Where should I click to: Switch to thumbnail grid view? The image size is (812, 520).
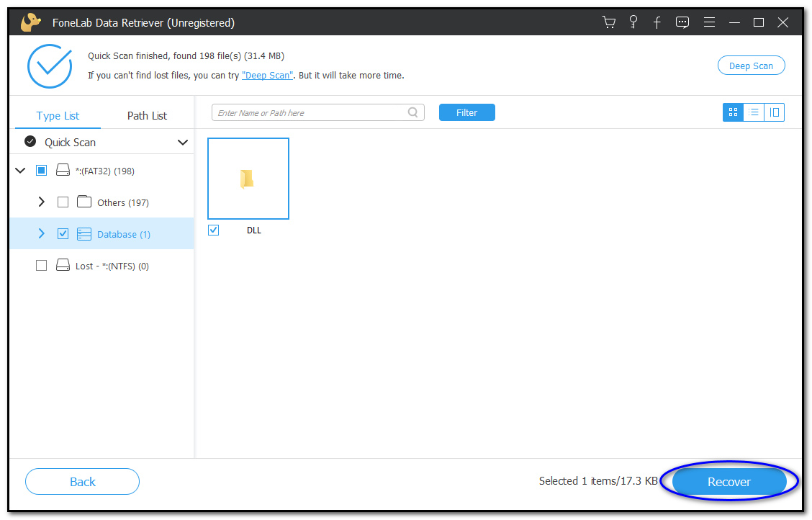click(x=733, y=112)
